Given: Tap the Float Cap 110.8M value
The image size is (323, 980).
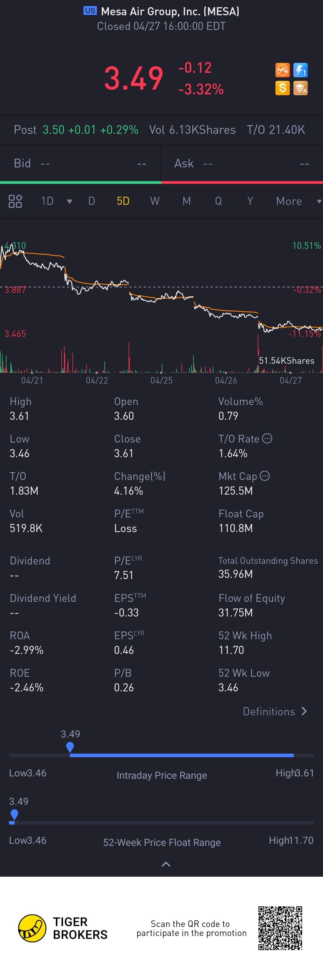Looking at the screenshot, I should pyautogui.click(x=236, y=528).
